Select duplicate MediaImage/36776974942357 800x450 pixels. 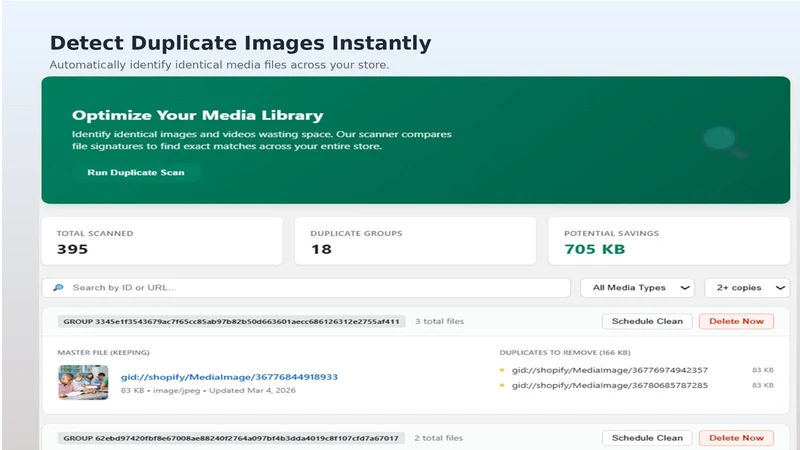[610, 370]
